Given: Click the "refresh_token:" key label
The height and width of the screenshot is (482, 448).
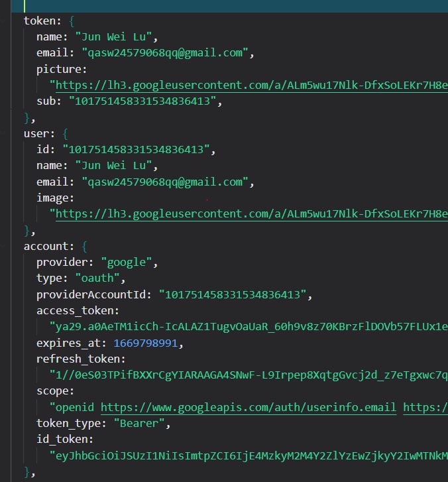Looking at the screenshot, I should (81, 359).
